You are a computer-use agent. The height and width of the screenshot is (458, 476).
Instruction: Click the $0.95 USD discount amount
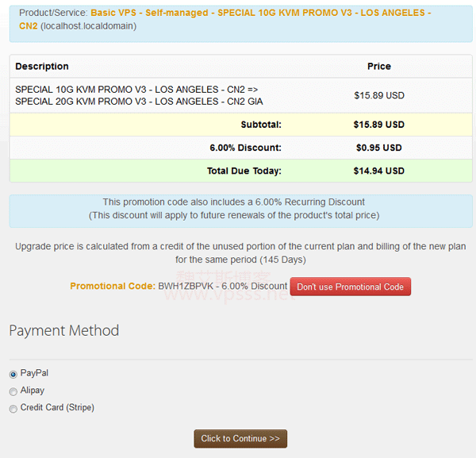click(x=378, y=148)
